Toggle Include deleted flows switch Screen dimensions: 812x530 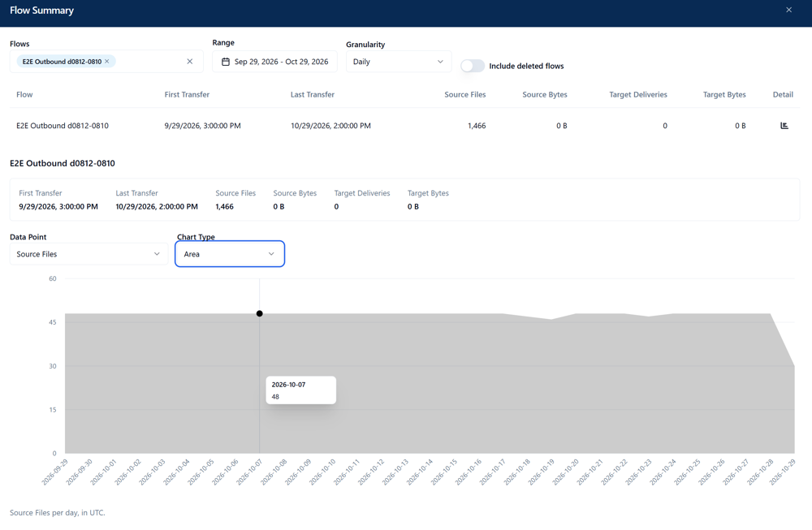[x=473, y=66]
